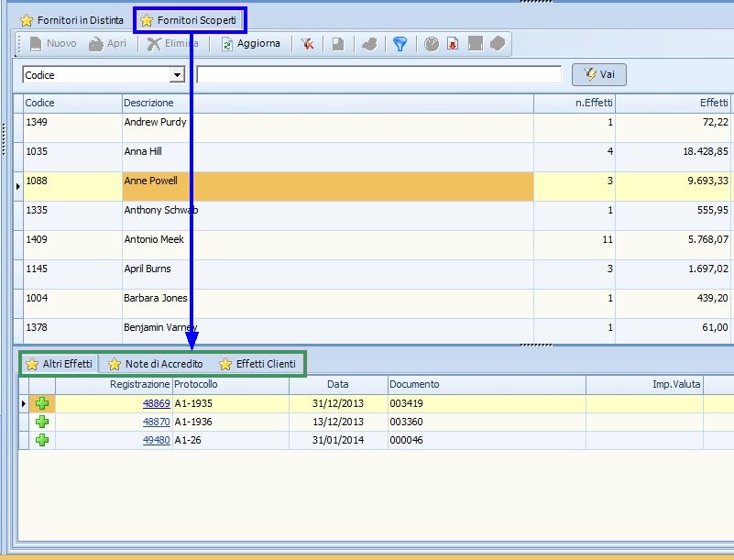The image size is (734, 560).
Task: Expand row for registration 48870 with green plus
Action: click(42, 422)
